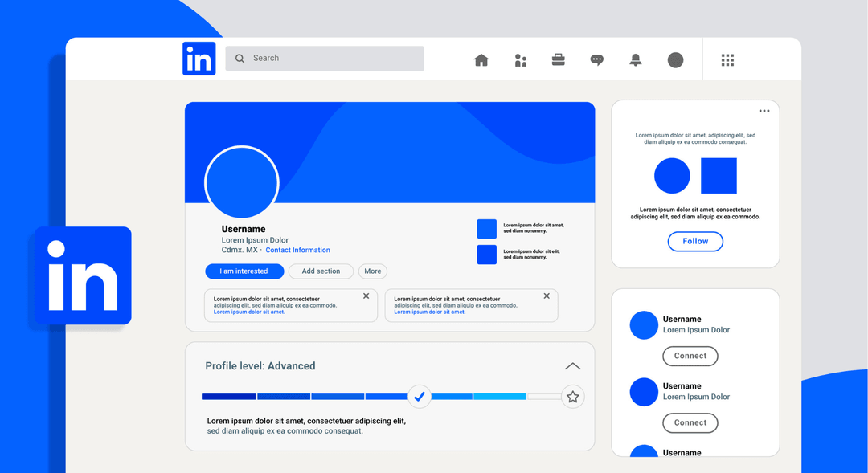Check notifications via the bell icon
The image size is (868, 473).
pos(635,59)
